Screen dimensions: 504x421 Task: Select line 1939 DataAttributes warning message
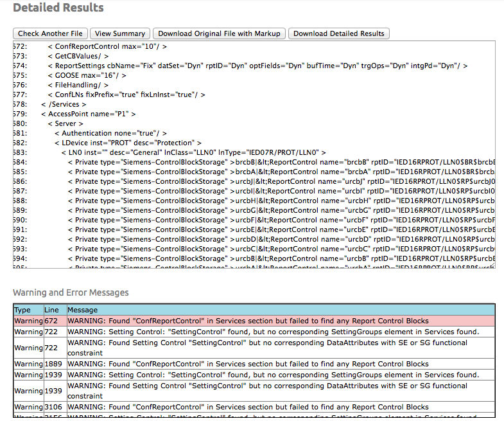(281, 391)
